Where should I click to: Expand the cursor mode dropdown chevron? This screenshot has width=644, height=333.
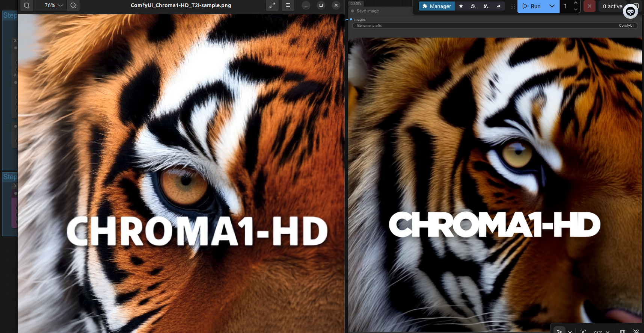point(570,331)
